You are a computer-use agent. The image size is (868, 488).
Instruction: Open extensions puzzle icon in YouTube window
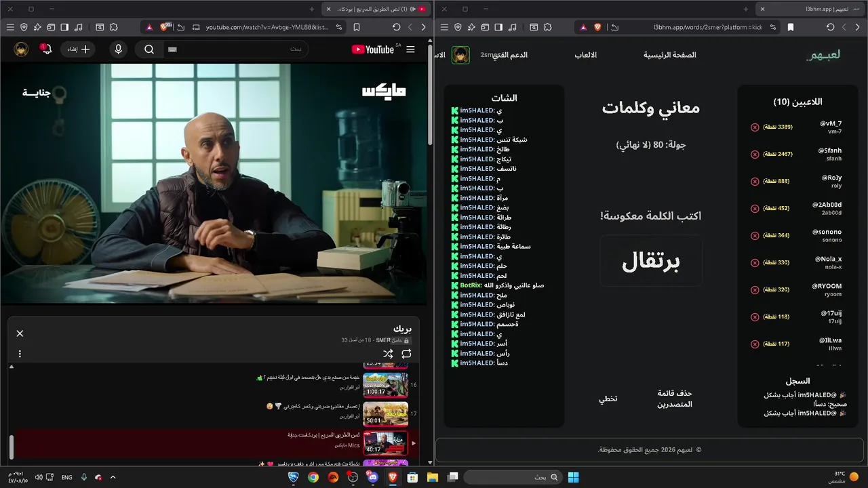(114, 27)
